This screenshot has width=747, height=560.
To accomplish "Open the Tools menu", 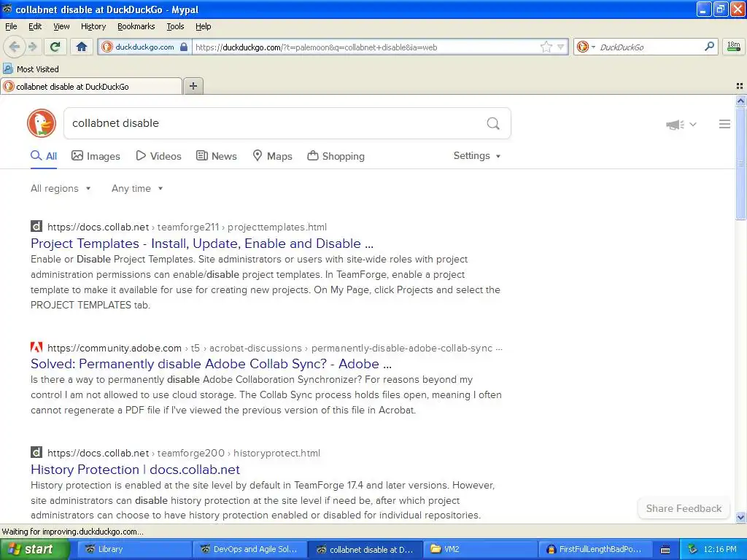I will pyautogui.click(x=175, y=26).
